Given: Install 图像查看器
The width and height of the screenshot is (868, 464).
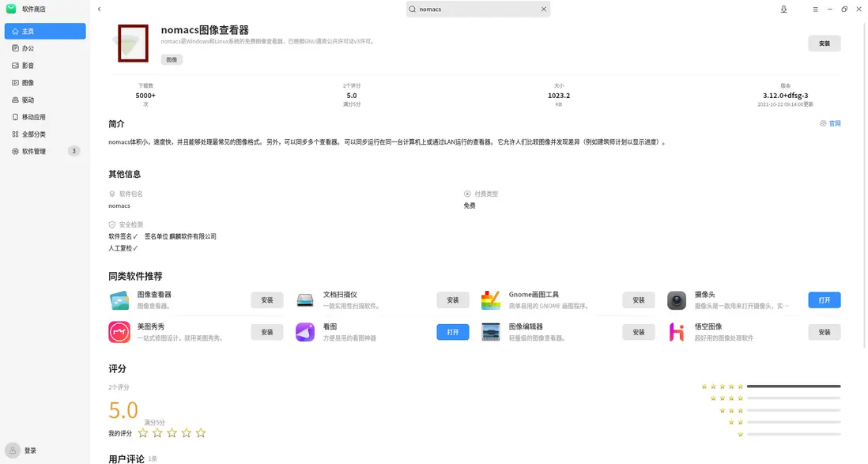Looking at the screenshot, I should click(267, 300).
